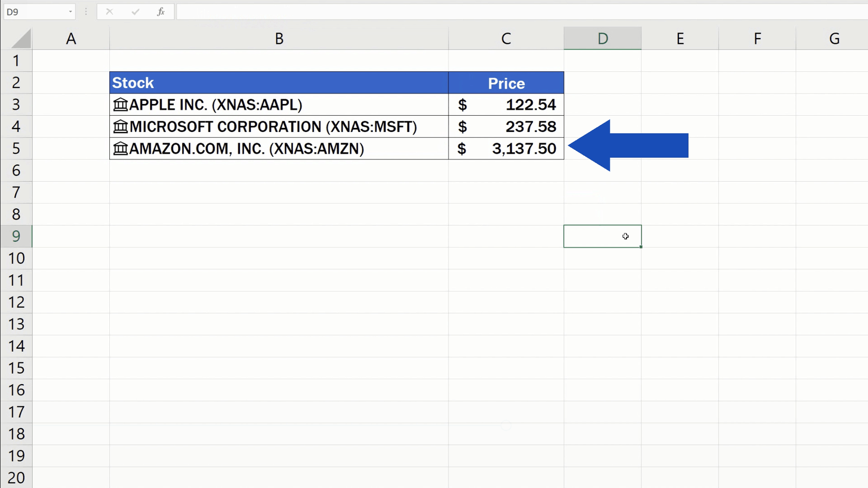Click the vertical ellipsis beside the Name Box
The width and height of the screenshot is (868, 488).
click(x=86, y=11)
